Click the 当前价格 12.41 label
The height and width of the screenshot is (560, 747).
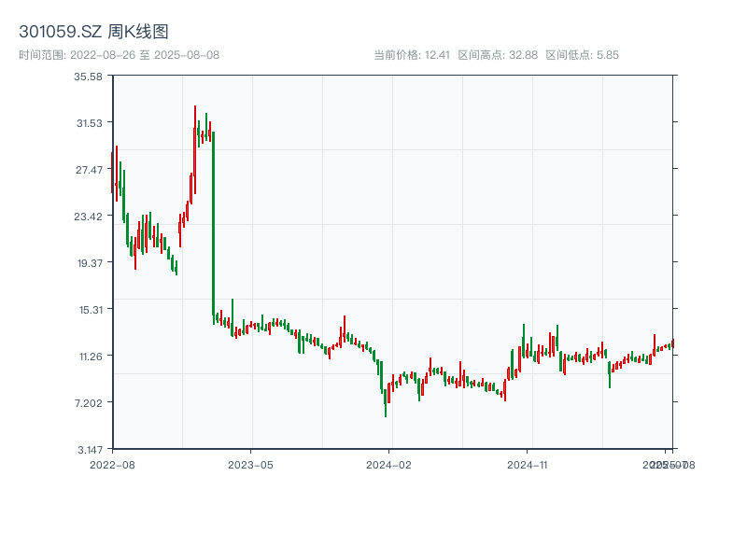(412, 55)
